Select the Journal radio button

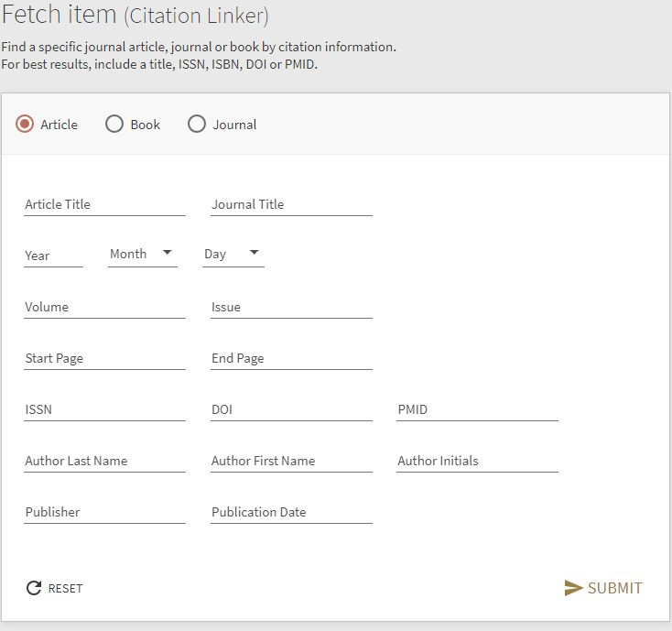[x=197, y=125]
